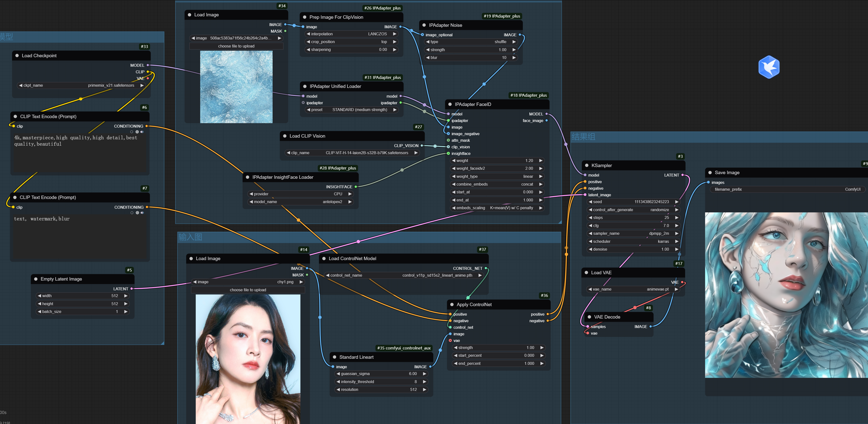The height and width of the screenshot is (424, 868).
Task: Collapse the KSampler node via title dot
Action: (x=587, y=166)
